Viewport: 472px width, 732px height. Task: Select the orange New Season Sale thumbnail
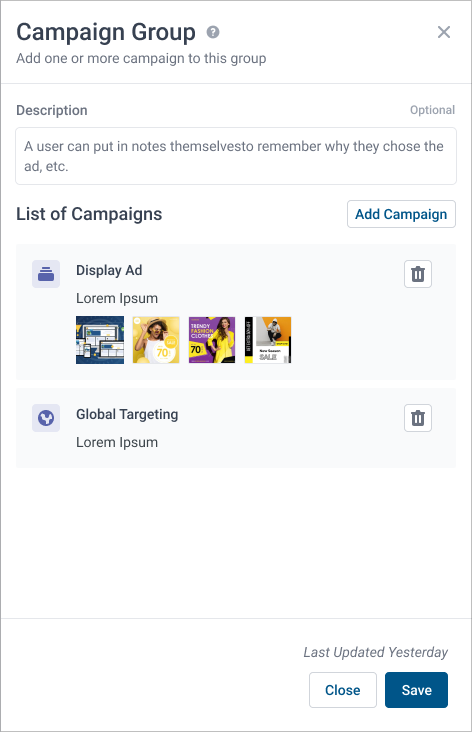point(268,340)
